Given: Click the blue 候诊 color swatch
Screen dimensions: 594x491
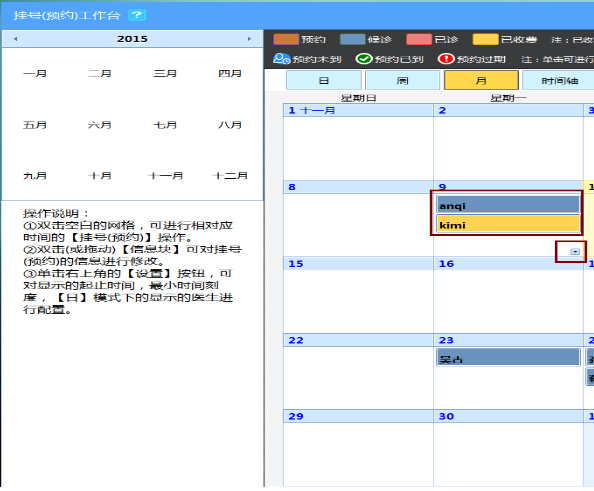Looking at the screenshot, I should pos(353,39).
